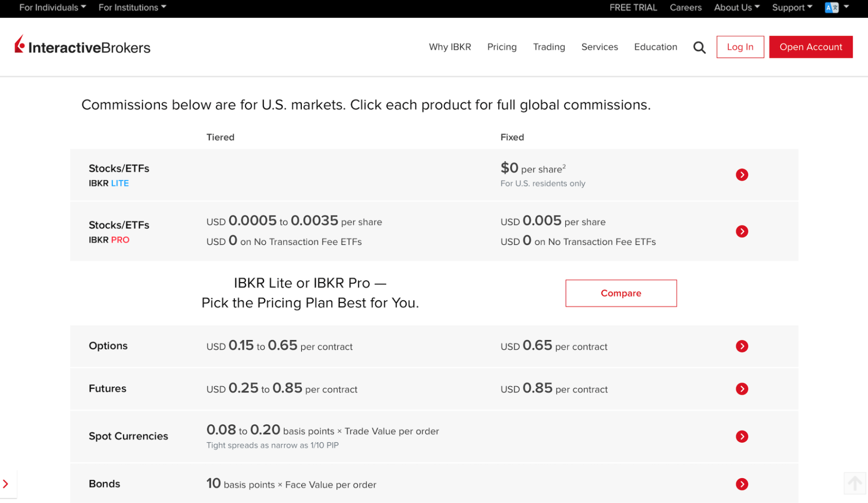This screenshot has width=868, height=503.
Task: Click the Spot Currencies arrow icon
Action: [742, 436]
